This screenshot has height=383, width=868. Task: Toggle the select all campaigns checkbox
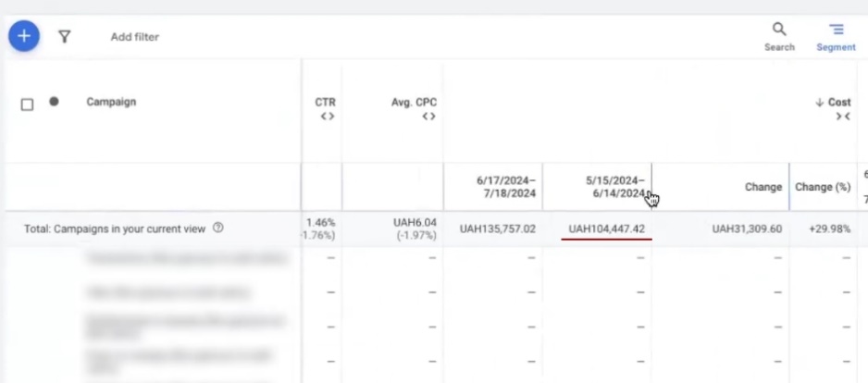[28, 105]
